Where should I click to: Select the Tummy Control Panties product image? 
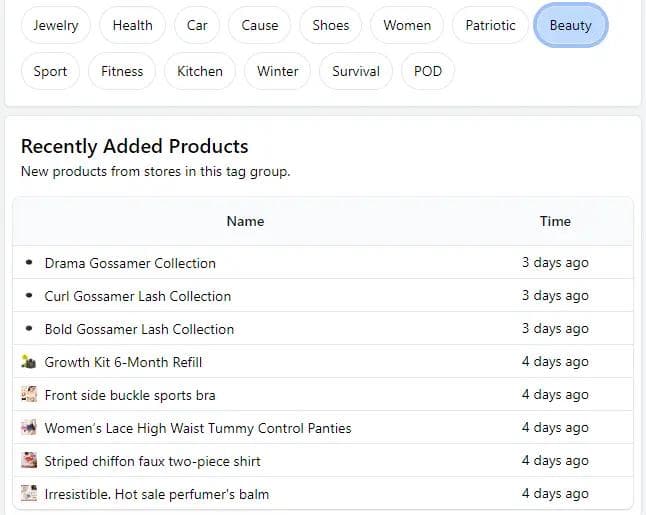click(29, 428)
